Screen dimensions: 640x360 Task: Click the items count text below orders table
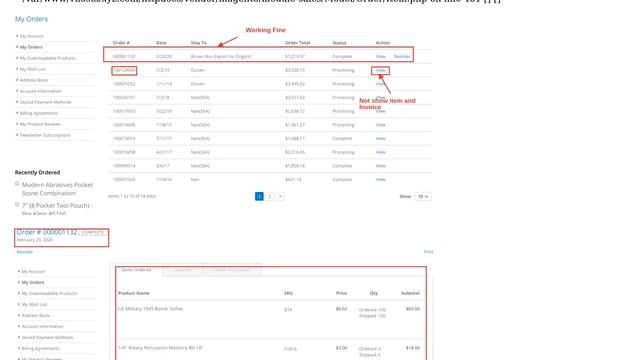pos(132,196)
